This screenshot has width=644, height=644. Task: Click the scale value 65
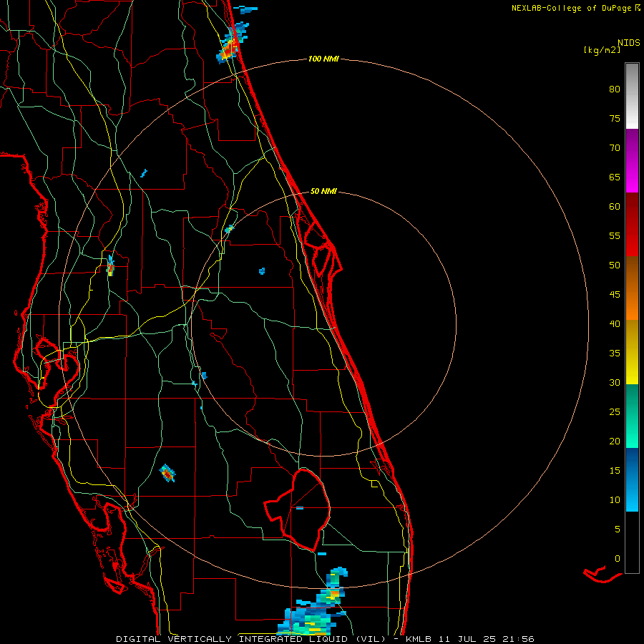click(615, 177)
